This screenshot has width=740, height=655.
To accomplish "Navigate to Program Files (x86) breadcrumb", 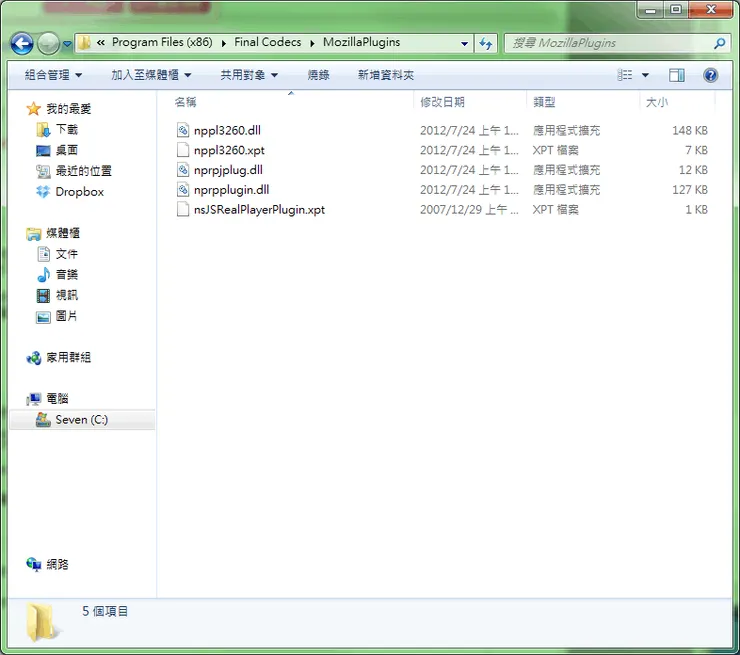I will [x=162, y=42].
